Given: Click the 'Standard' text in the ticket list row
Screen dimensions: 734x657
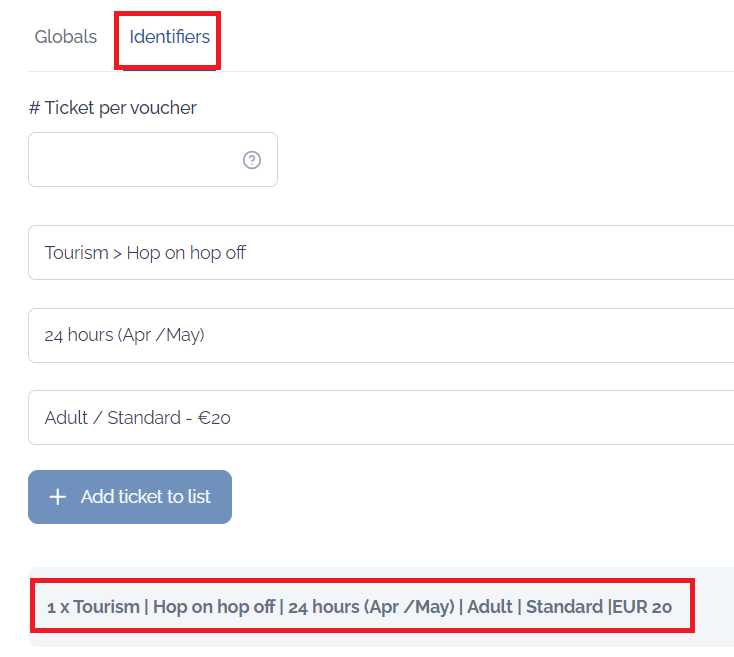Looking at the screenshot, I should [565, 607].
